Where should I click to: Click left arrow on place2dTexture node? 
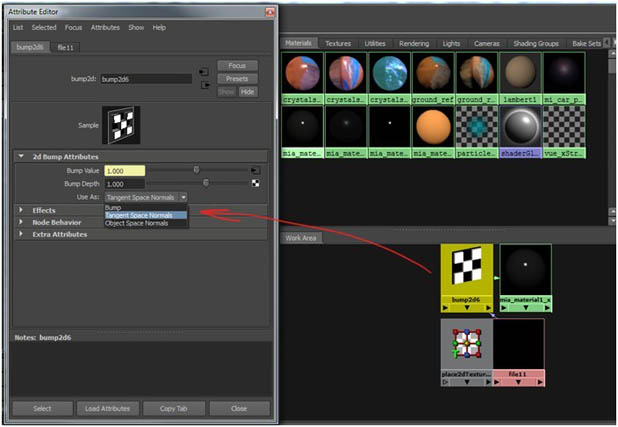tap(445, 382)
